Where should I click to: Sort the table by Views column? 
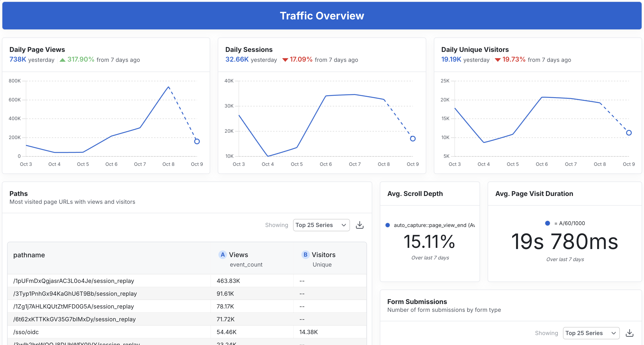pos(238,254)
